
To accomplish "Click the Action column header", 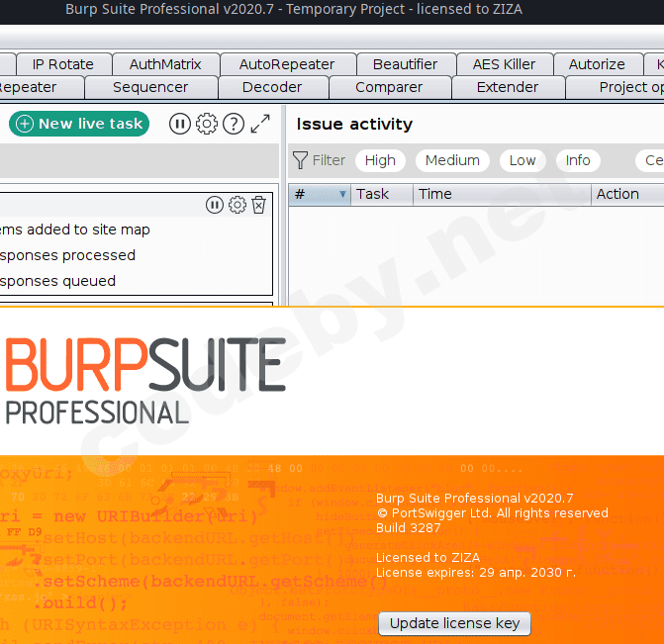I will click(x=627, y=194).
